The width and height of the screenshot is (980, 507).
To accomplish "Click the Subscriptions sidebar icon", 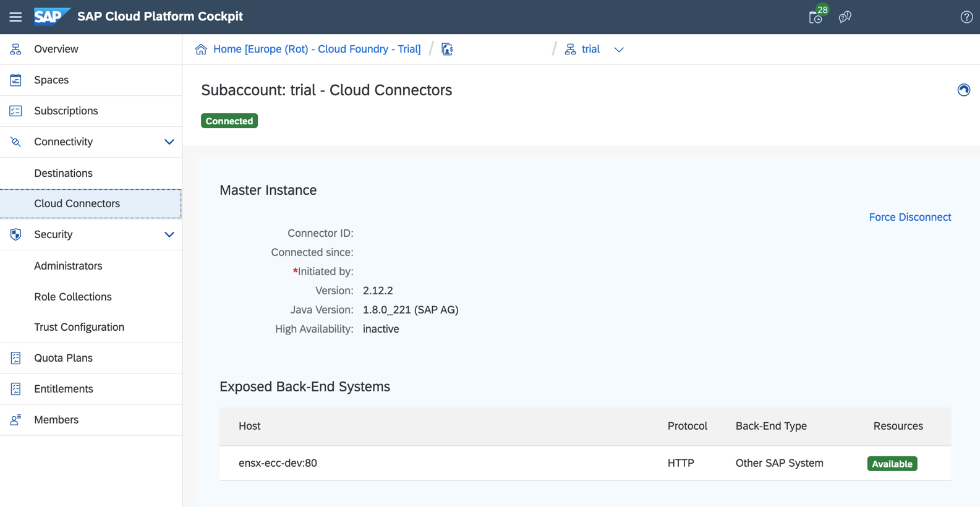I will (15, 111).
